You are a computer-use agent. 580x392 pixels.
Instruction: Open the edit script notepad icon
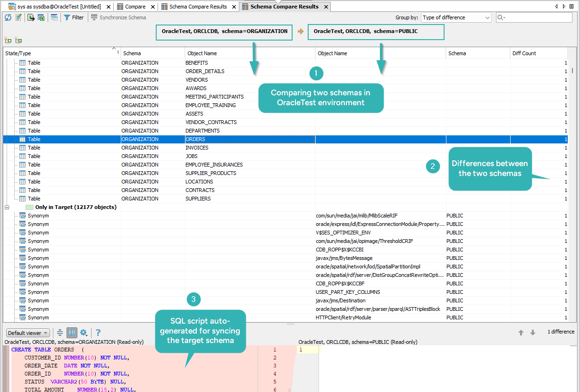tap(18, 17)
